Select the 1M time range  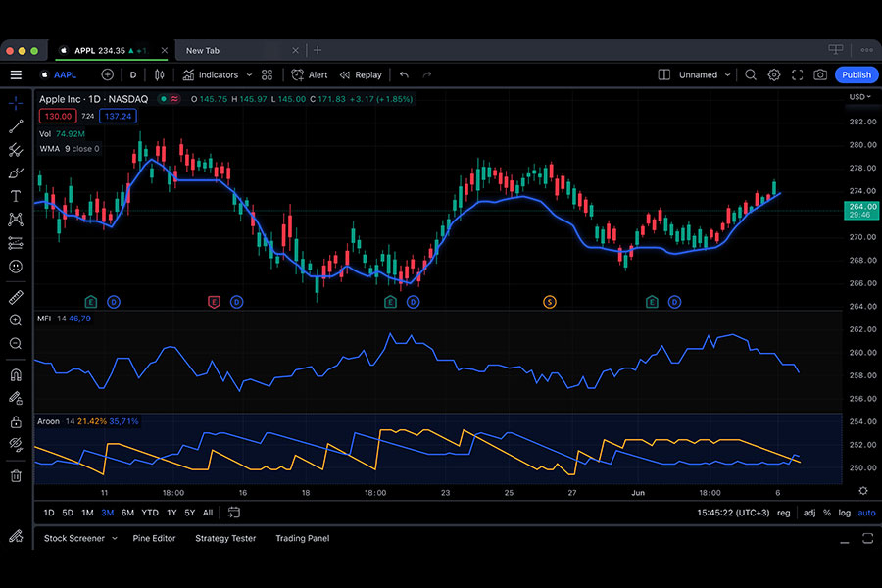[87, 513]
